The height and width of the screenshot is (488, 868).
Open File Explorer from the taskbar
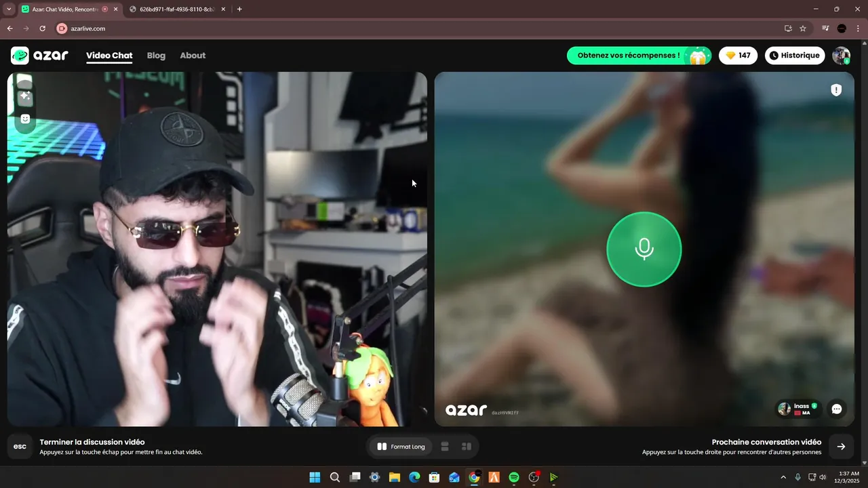click(394, 477)
